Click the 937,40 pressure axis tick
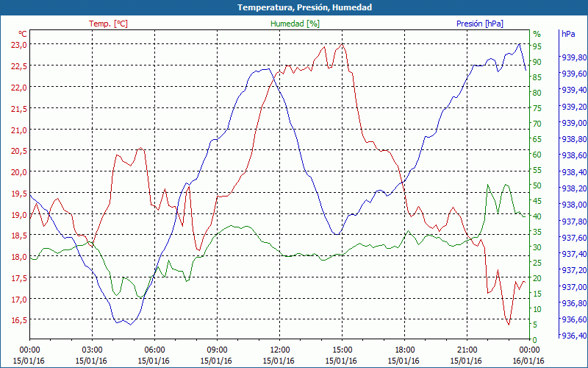 574,254
